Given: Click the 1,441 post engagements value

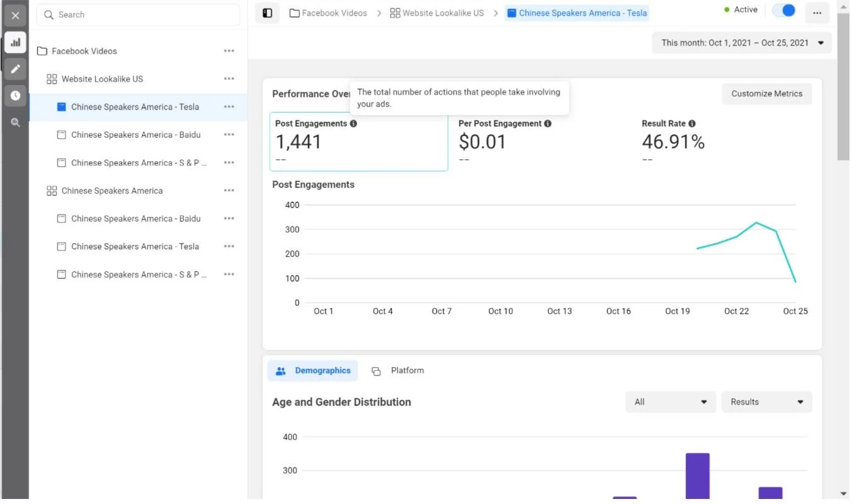Looking at the screenshot, I should click(298, 142).
